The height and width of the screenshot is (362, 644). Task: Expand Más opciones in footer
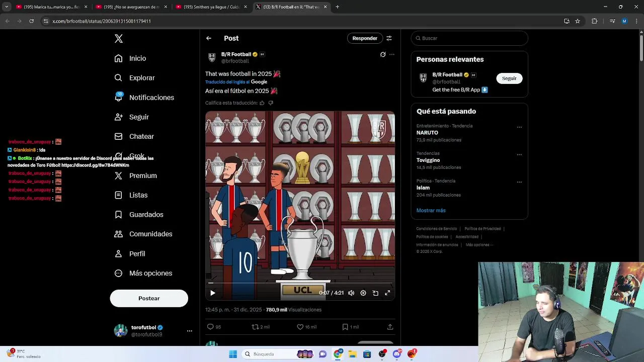tap(479, 245)
